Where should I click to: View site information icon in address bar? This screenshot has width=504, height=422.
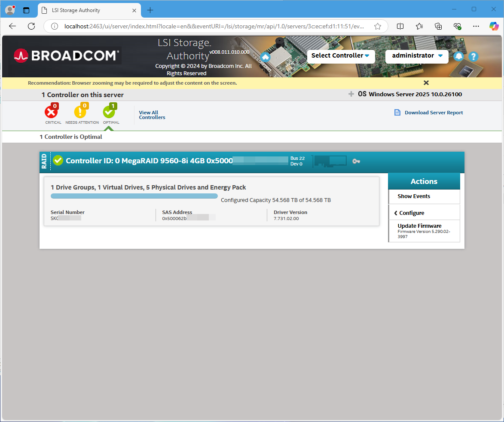[x=55, y=26]
